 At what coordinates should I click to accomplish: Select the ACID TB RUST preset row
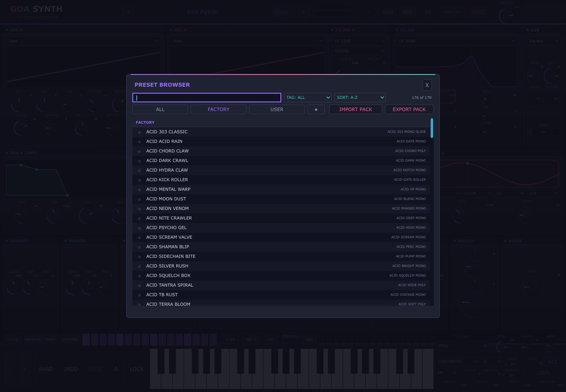pyautogui.click(x=281, y=295)
